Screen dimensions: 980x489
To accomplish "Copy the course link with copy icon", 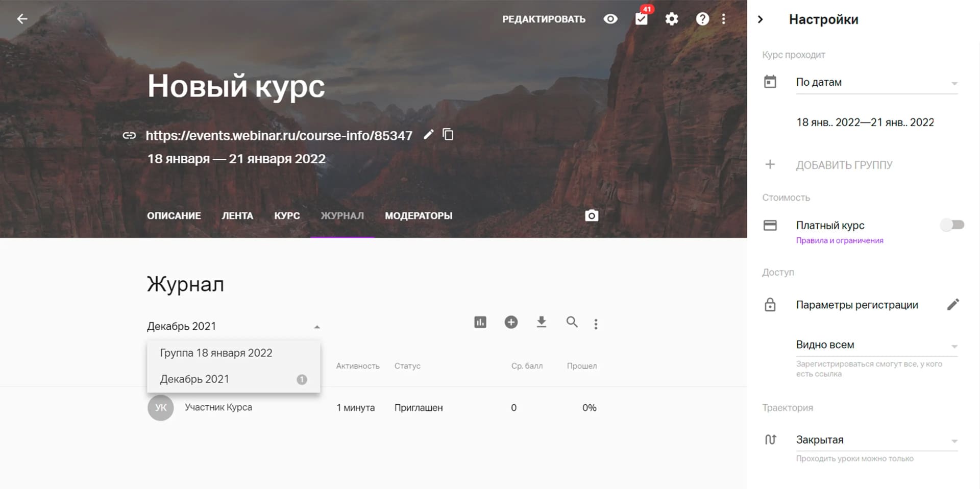I will [x=448, y=135].
